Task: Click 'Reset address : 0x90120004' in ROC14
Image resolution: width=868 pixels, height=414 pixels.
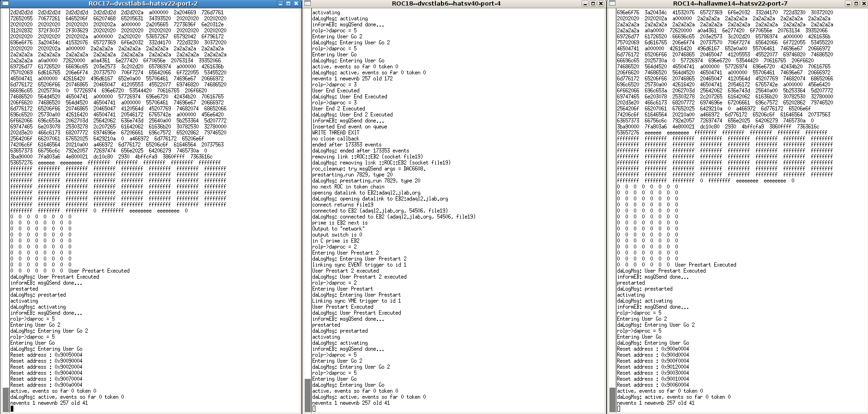Action: [653, 367]
